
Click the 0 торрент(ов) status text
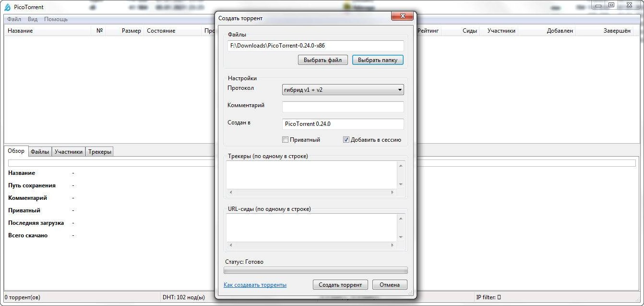(23, 297)
